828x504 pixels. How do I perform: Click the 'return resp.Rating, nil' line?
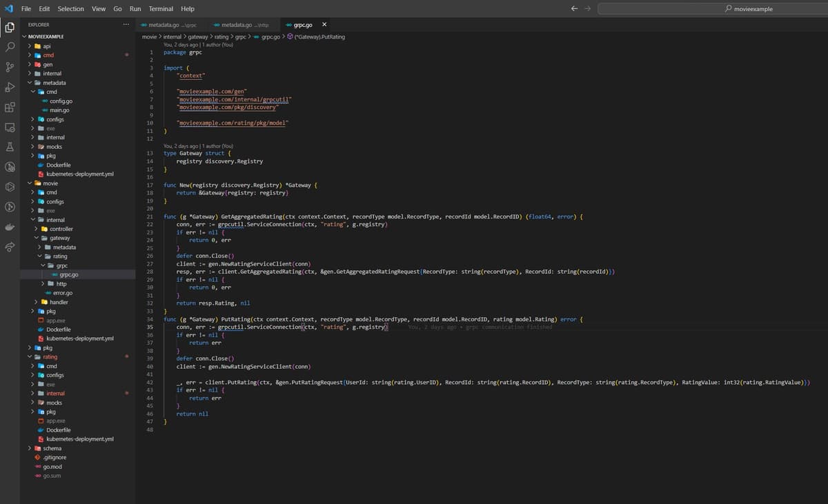tap(213, 303)
